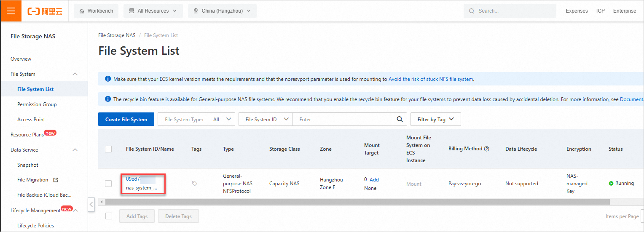The width and height of the screenshot is (644, 232).
Task: Open Snapshot in sidebar
Action: click(28, 165)
